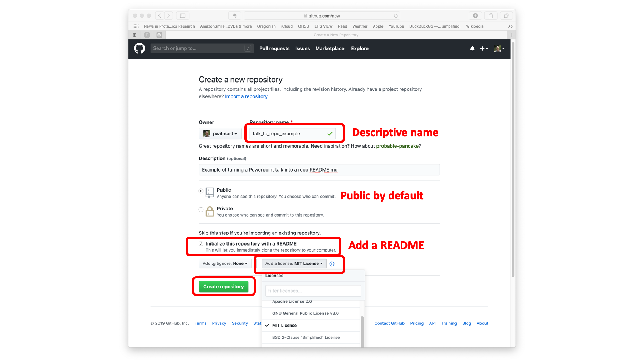The width and height of the screenshot is (644, 362).
Task: Choose Apache License 2.0 option
Action: point(311,302)
